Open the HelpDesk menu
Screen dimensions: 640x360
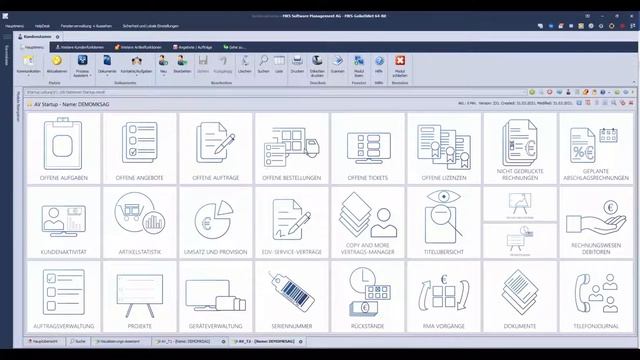(42, 26)
